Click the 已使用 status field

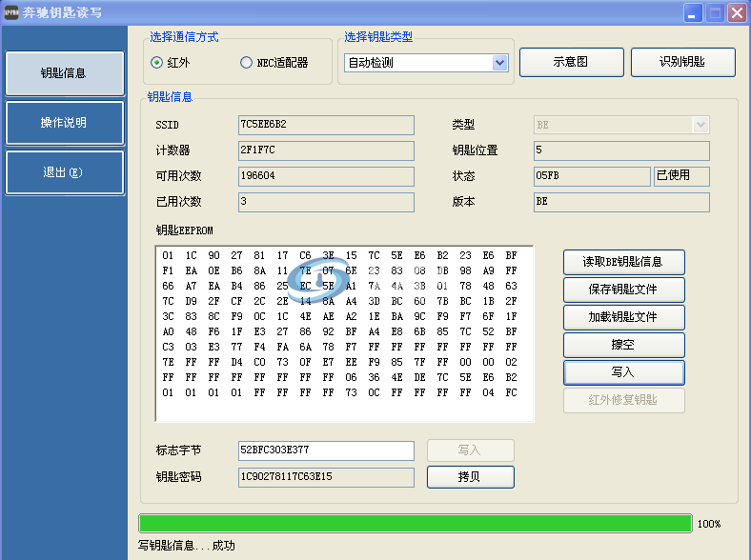pyautogui.click(x=681, y=176)
